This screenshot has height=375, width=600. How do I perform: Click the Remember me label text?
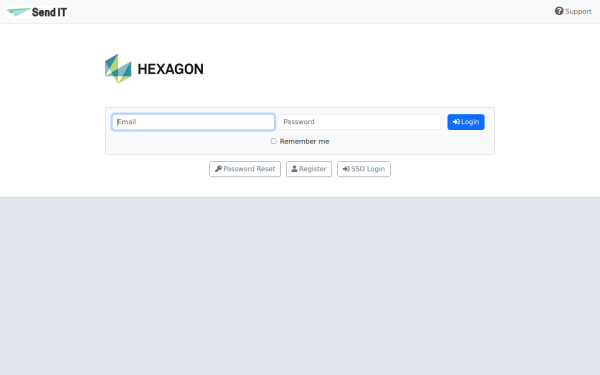pyautogui.click(x=304, y=142)
